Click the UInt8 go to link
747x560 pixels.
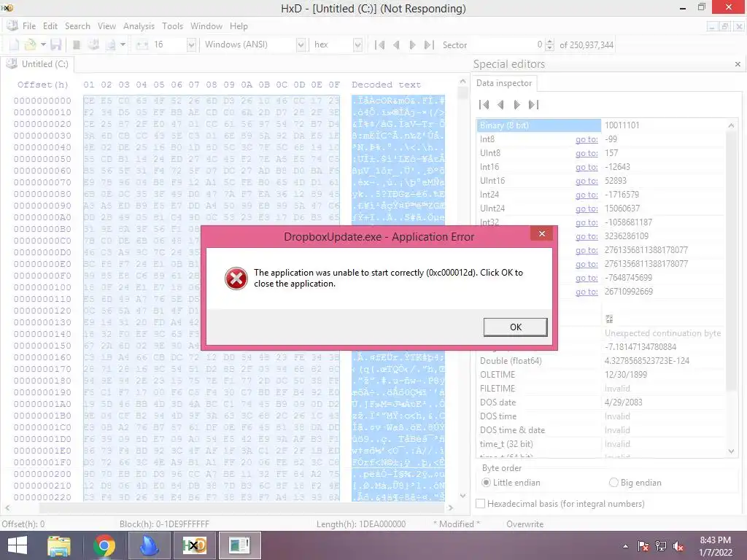(587, 153)
